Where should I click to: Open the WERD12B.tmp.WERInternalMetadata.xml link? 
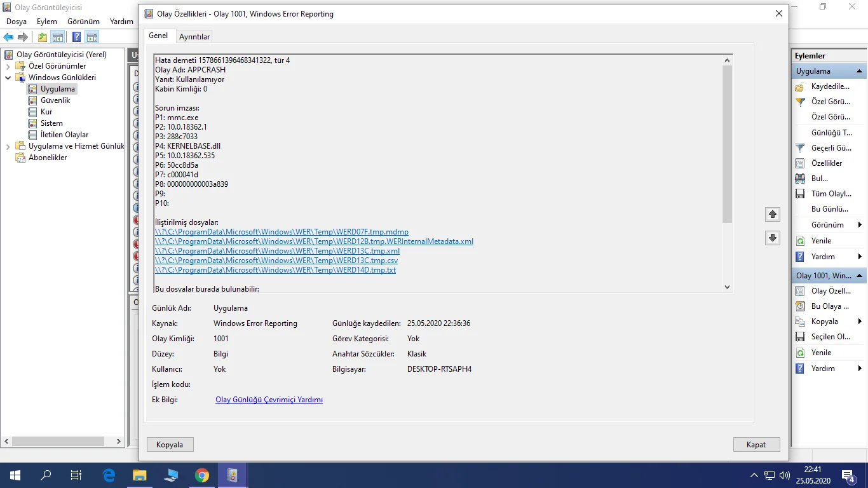(314, 241)
